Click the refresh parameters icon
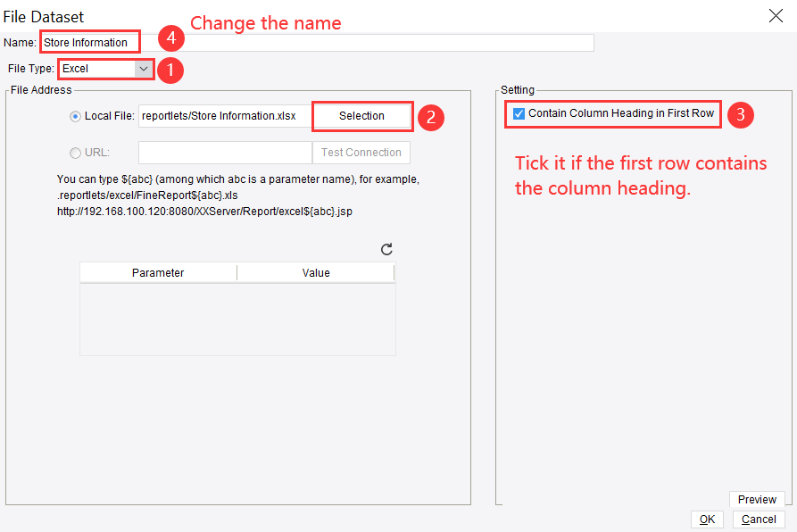Screen dimensions: 797x532 point(386,250)
